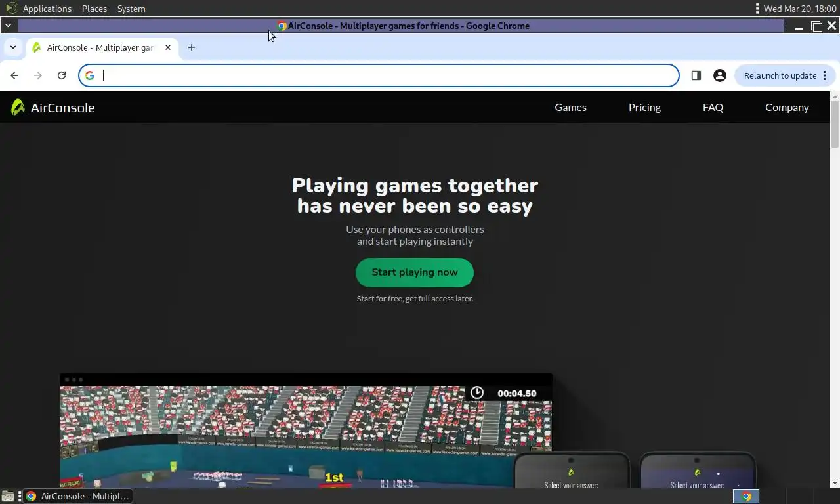Open the Pricing page
Viewport: 840px width, 504px height.
[644, 107]
